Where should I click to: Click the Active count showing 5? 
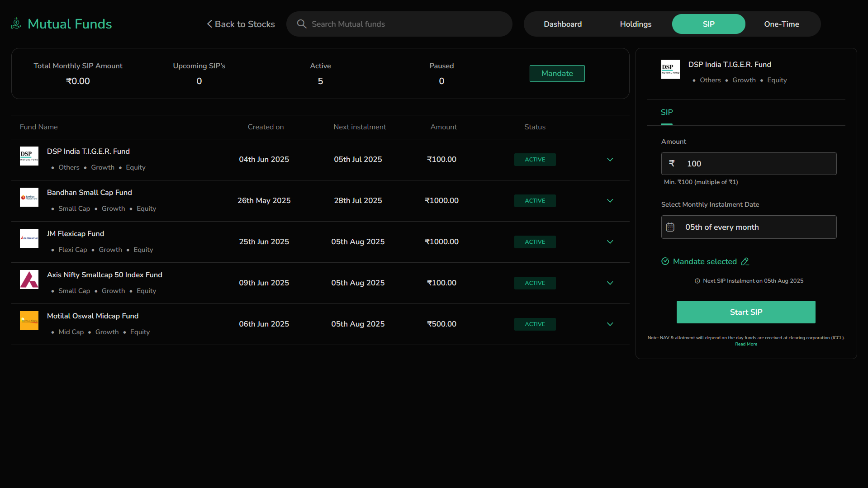(x=320, y=81)
